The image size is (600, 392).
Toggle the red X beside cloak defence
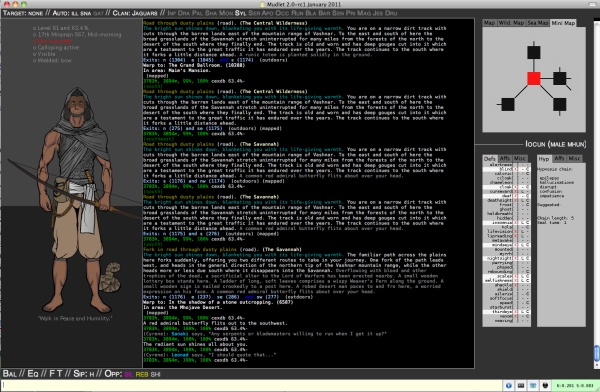click(x=515, y=187)
